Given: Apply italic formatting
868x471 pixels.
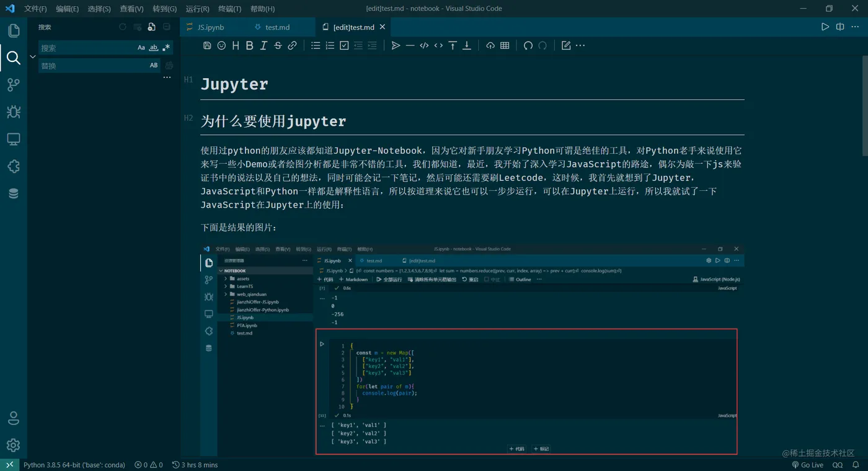Looking at the screenshot, I should (263, 45).
